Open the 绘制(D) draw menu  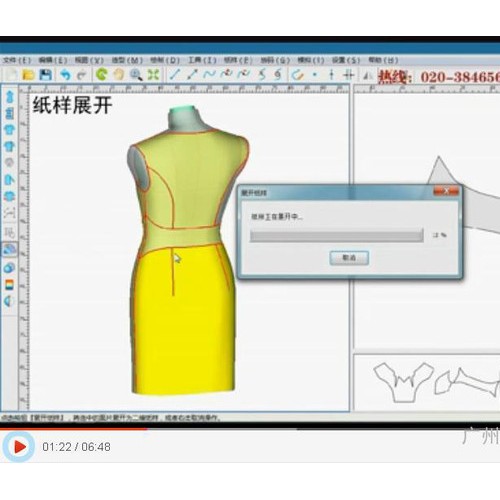coord(165,60)
